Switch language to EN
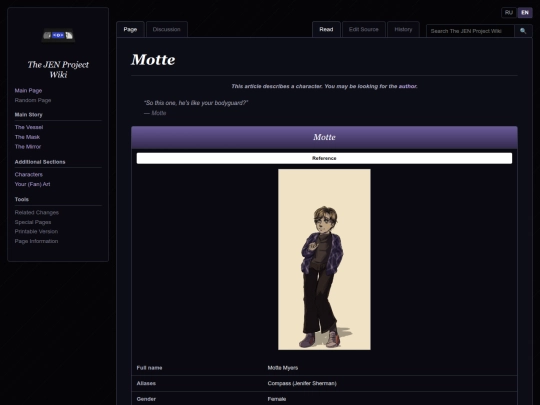The width and height of the screenshot is (540, 405). pyautogui.click(x=525, y=13)
